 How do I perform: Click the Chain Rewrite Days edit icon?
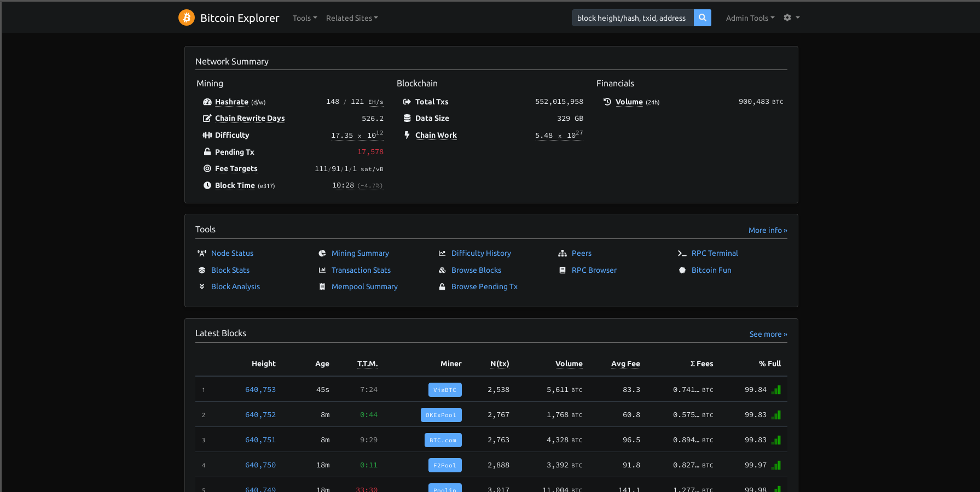pyautogui.click(x=207, y=118)
